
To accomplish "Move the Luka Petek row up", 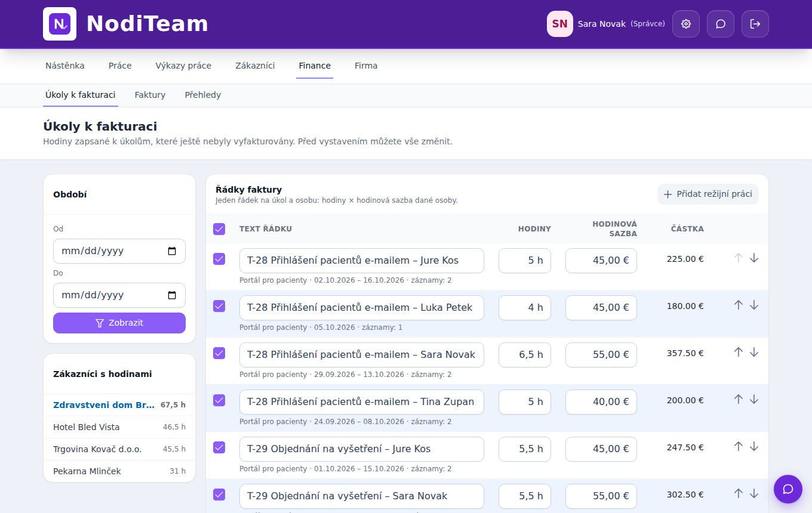I will pyautogui.click(x=739, y=305).
